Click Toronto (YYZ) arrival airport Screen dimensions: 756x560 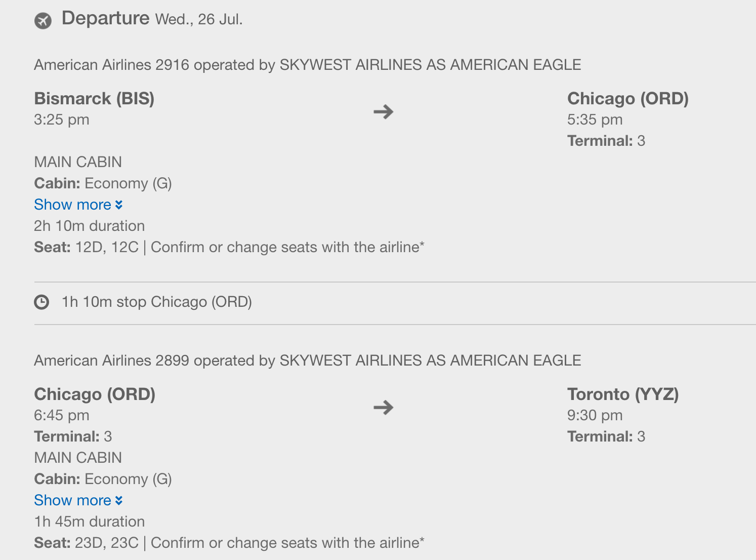coord(623,394)
